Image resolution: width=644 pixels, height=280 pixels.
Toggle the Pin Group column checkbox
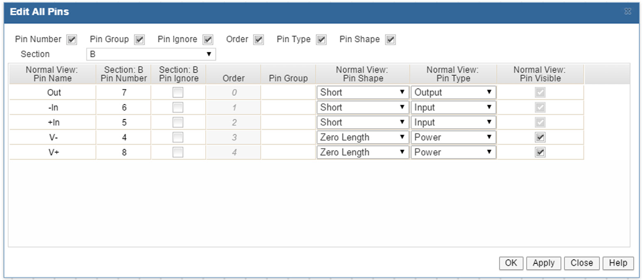point(139,40)
